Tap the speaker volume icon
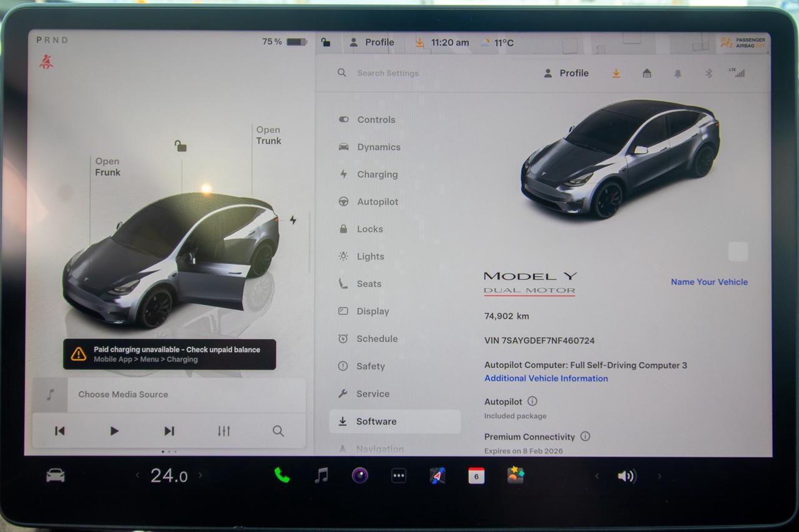The height and width of the screenshot is (532, 799). (627, 476)
